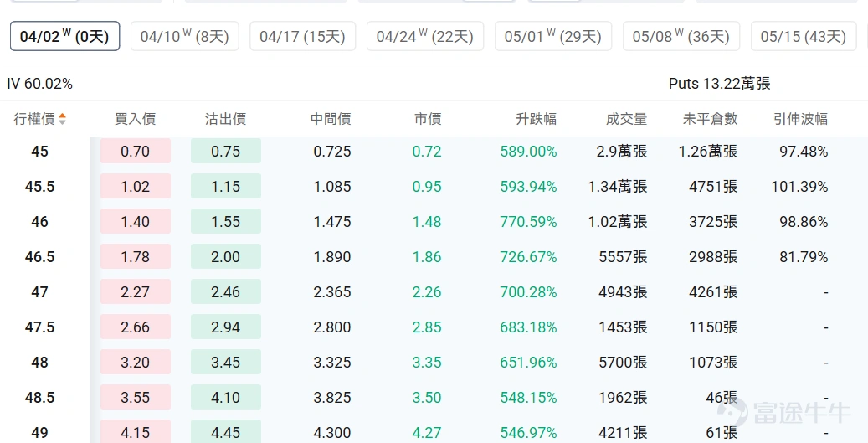Click open interest 4751張
The width and height of the screenshot is (868, 443).
713,186
